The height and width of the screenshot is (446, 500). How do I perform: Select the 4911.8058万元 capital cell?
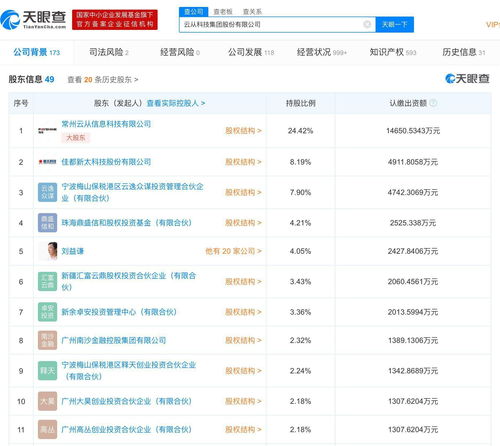(413, 162)
